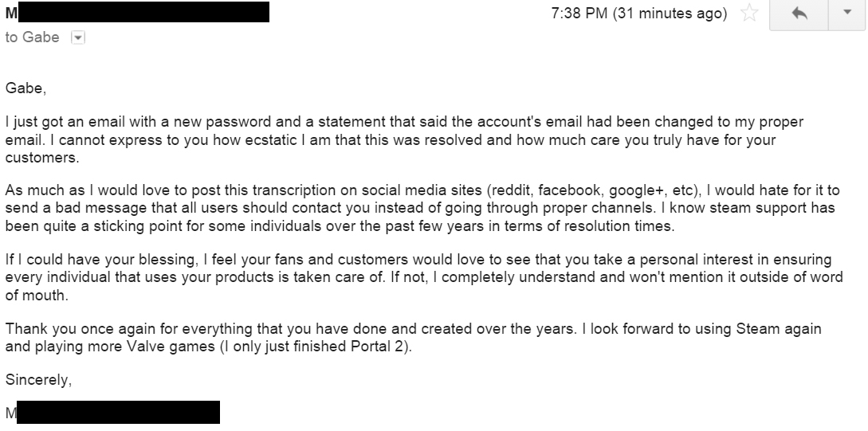Click the "Sincerely," closing line
Viewport: 868px width, 431px height.
[38, 380]
